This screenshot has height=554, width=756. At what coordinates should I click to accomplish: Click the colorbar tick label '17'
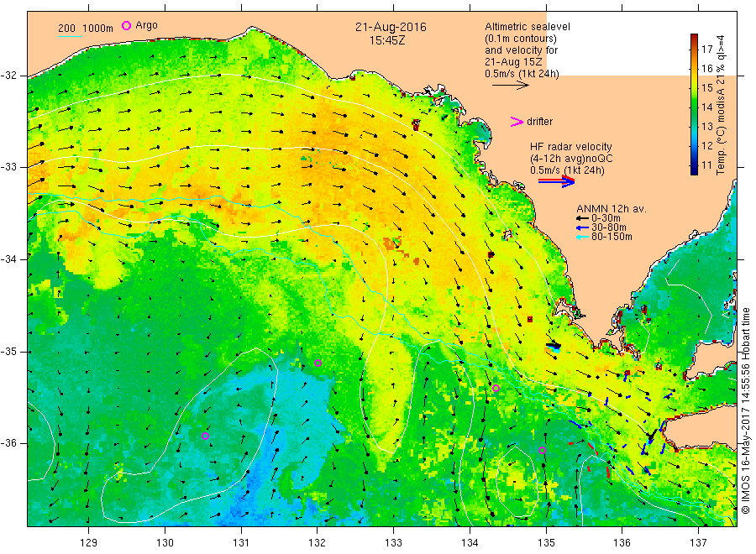[706, 50]
